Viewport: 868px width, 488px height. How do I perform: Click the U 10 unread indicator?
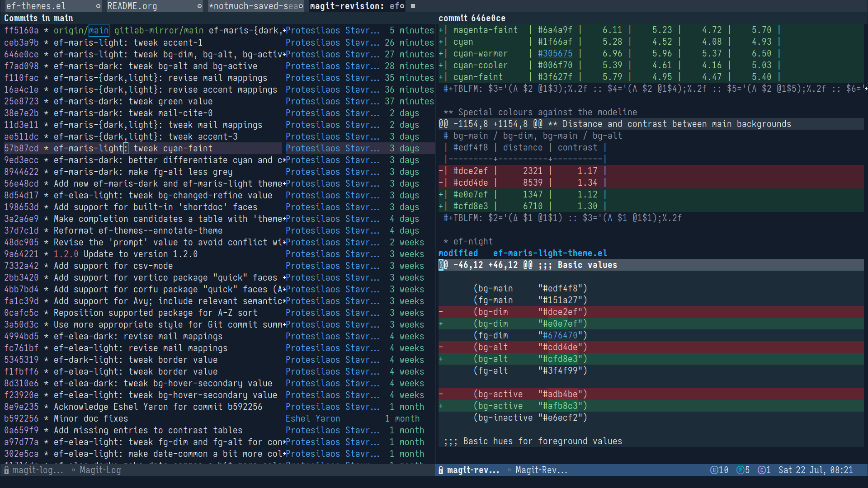click(719, 470)
